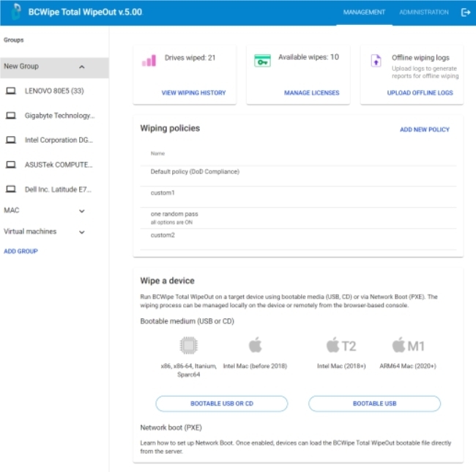476x472 pixels.
Task: Click the purple offline wiping logs icon
Action: [376, 61]
